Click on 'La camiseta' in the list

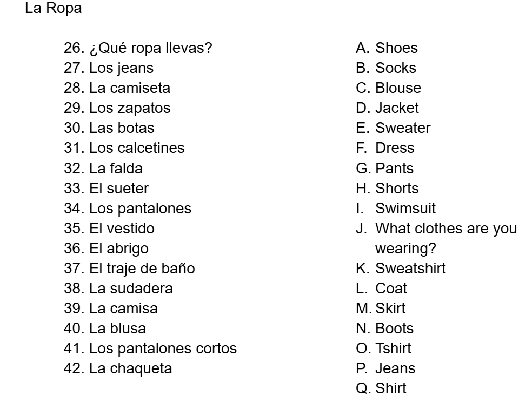point(129,88)
